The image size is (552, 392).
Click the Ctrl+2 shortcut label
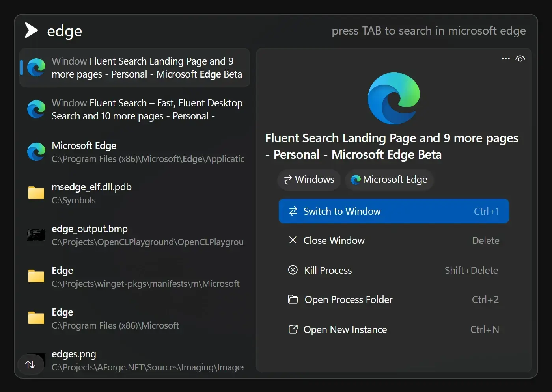coord(485,299)
